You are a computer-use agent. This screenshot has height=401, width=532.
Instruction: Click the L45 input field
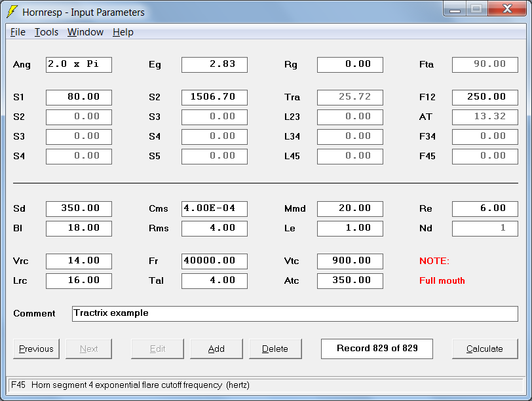pyautogui.click(x=350, y=157)
